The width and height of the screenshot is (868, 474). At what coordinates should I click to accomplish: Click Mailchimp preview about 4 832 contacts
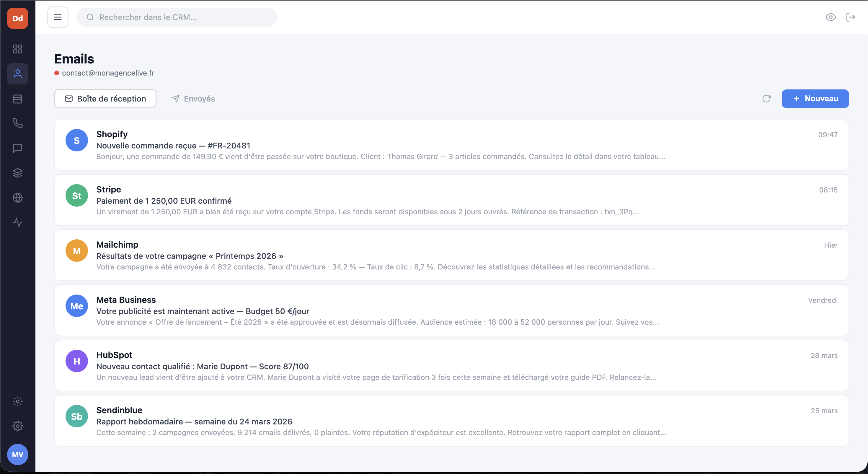pos(376,267)
